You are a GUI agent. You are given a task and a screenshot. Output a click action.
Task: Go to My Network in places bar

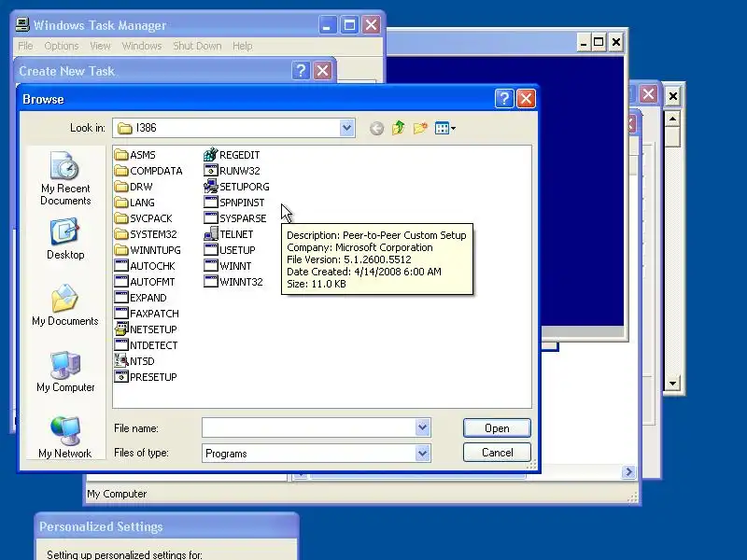coord(65,437)
